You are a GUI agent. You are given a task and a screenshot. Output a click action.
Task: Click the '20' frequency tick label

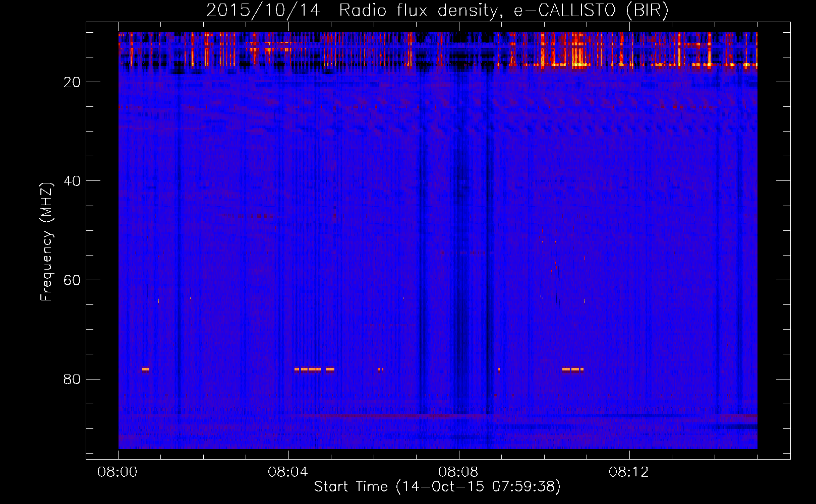(72, 82)
